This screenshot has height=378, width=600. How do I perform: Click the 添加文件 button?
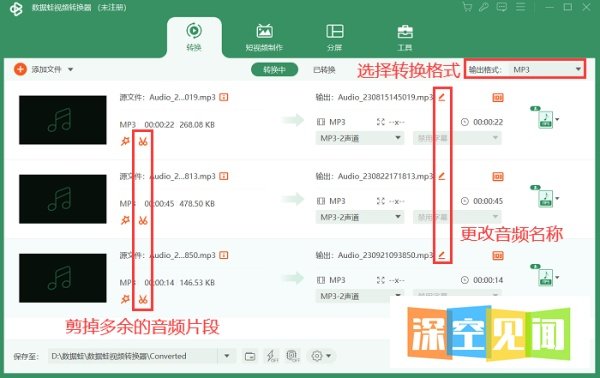pos(38,69)
